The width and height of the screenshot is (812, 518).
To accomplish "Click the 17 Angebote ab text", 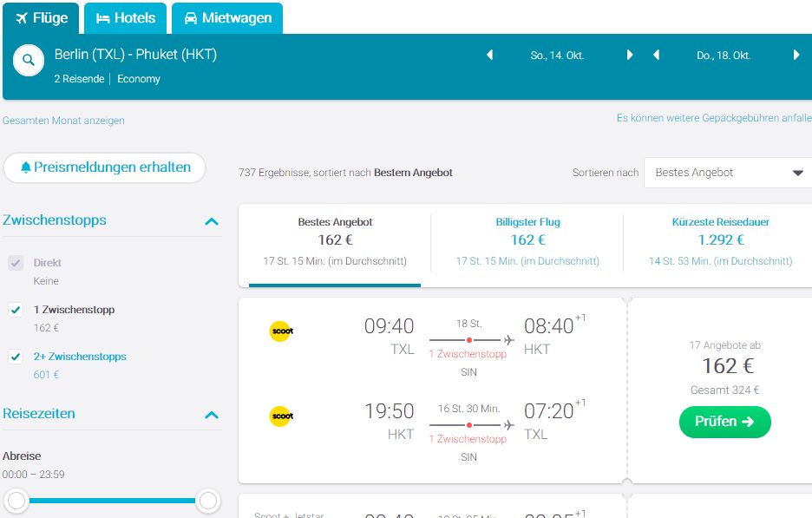I will click(x=724, y=345).
